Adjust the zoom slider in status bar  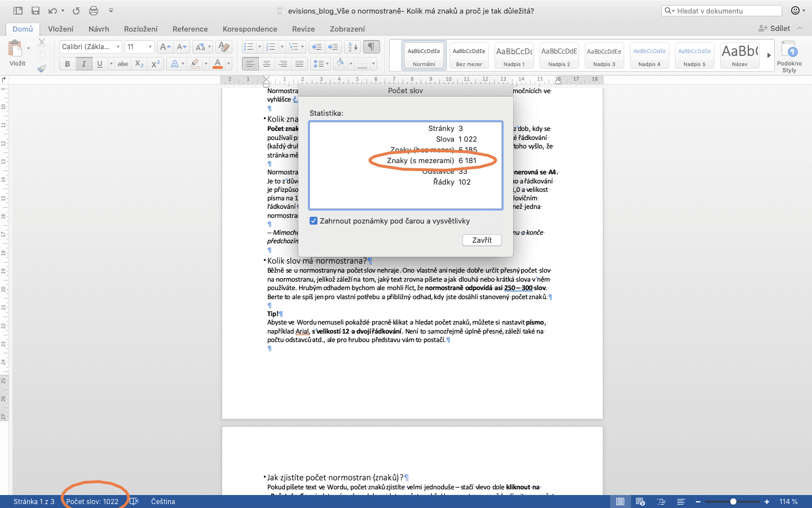(x=732, y=501)
